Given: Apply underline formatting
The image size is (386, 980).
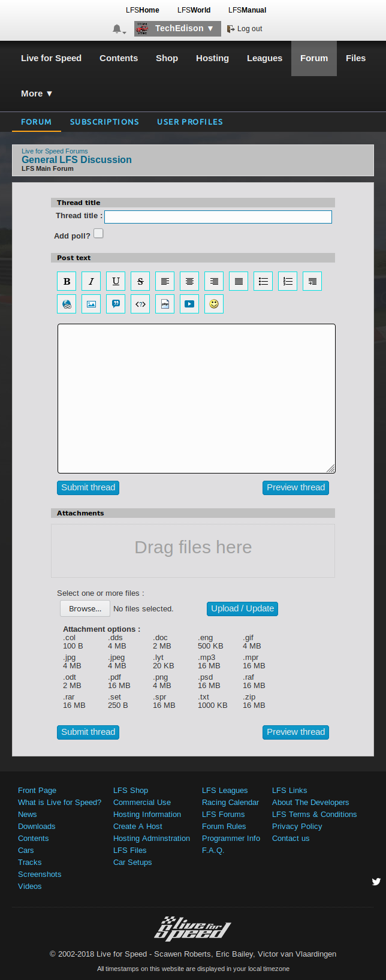Looking at the screenshot, I should click(x=116, y=281).
